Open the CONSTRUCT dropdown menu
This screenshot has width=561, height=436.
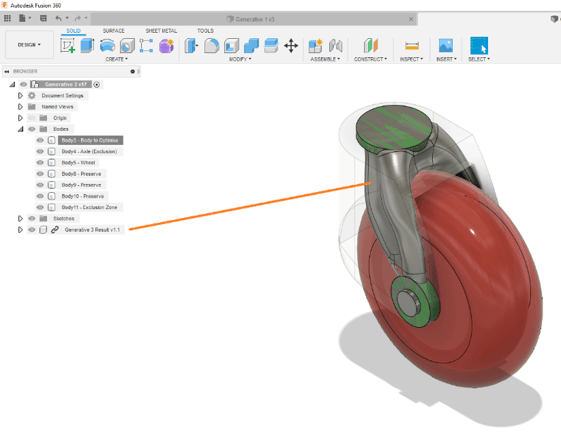tap(370, 59)
